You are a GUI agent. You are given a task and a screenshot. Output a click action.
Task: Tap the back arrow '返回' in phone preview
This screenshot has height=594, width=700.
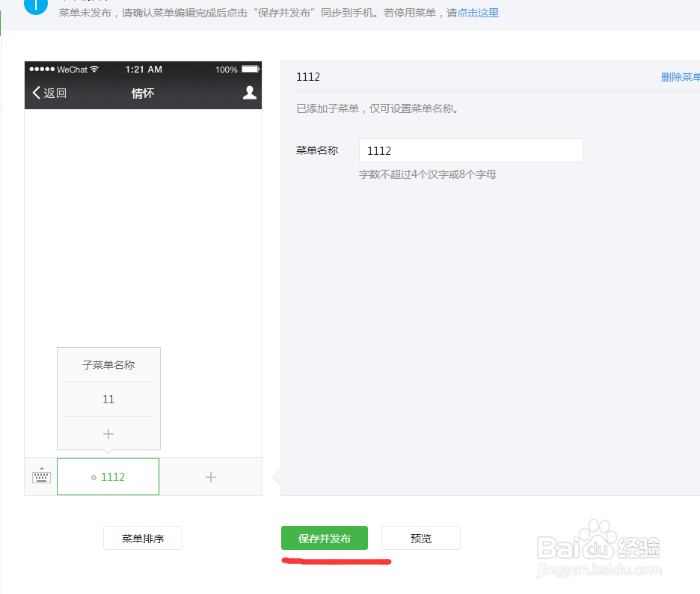pyautogui.click(x=49, y=93)
